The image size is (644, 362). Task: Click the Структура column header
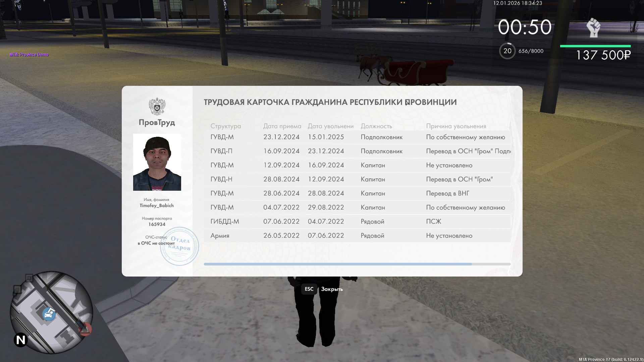225,126
